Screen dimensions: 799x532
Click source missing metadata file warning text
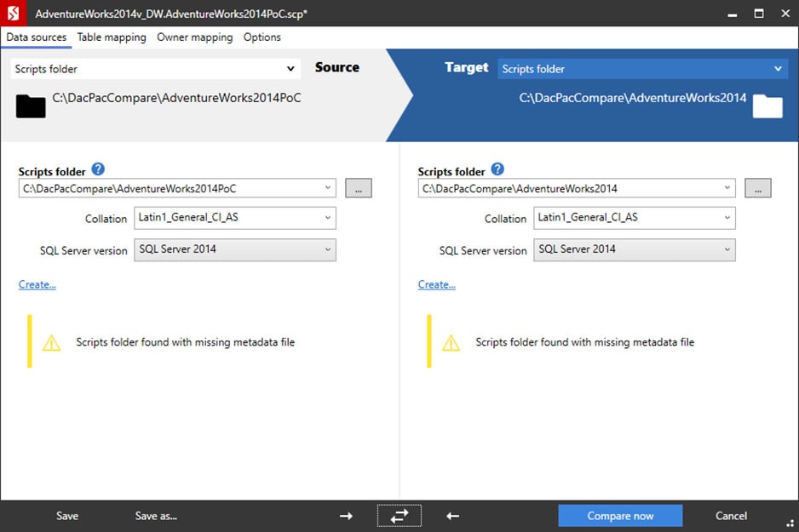(186, 342)
